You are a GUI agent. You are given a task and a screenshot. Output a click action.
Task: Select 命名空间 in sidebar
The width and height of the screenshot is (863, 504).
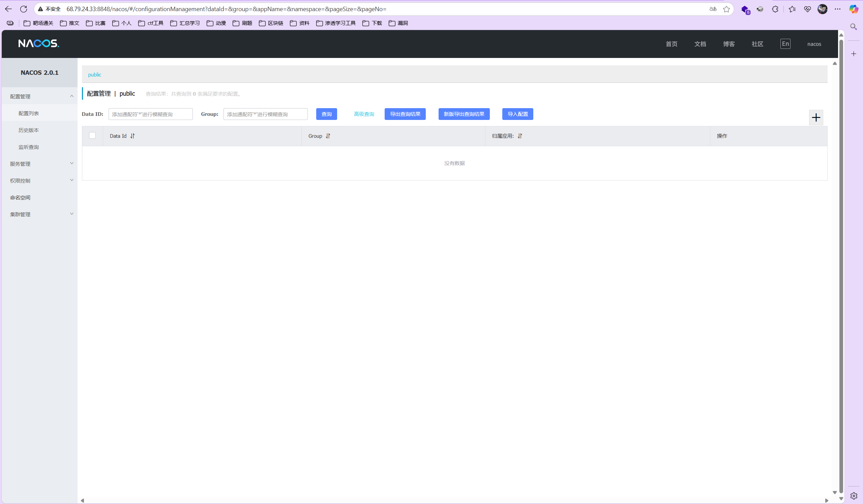click(20, 197)
